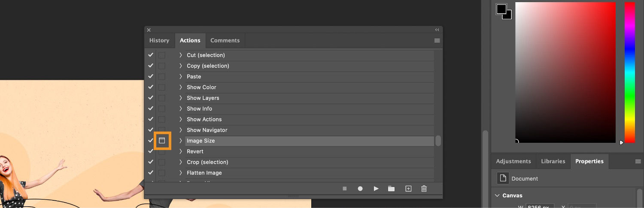This screenshot has height=208, width=644.
Task: Toggle dialog box for Revert action
Action: 162,151
